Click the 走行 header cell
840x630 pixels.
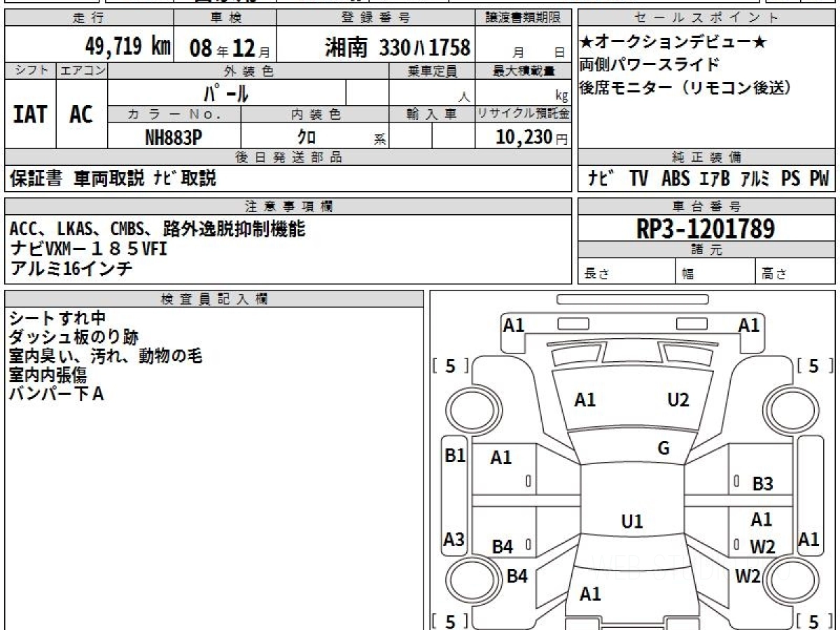pos(88,18)
